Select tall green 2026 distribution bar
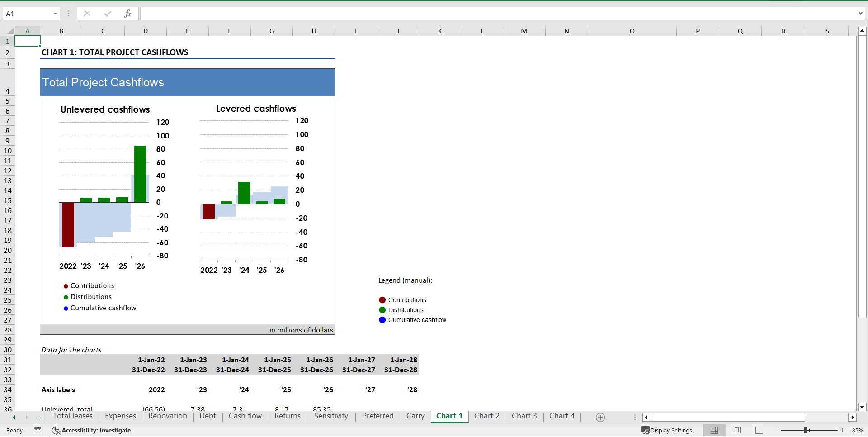 click(x=140, y=174)
